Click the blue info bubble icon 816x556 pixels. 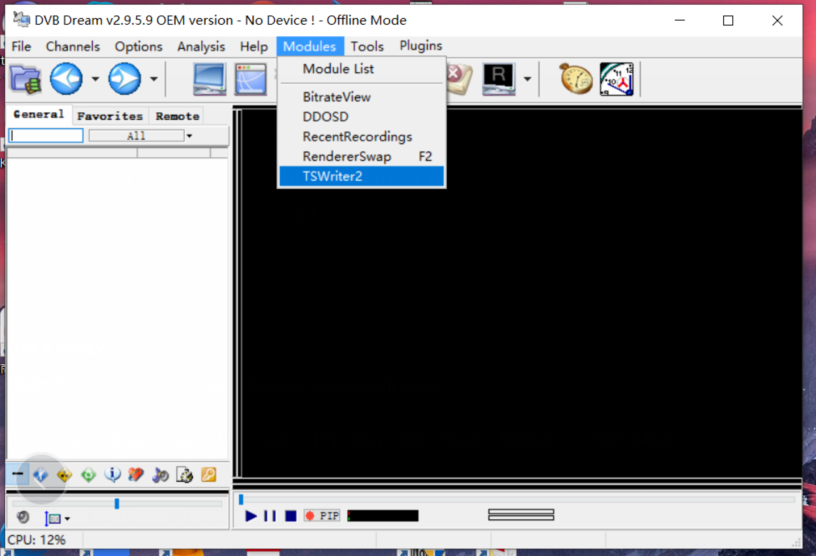click(x=112, y=475)
